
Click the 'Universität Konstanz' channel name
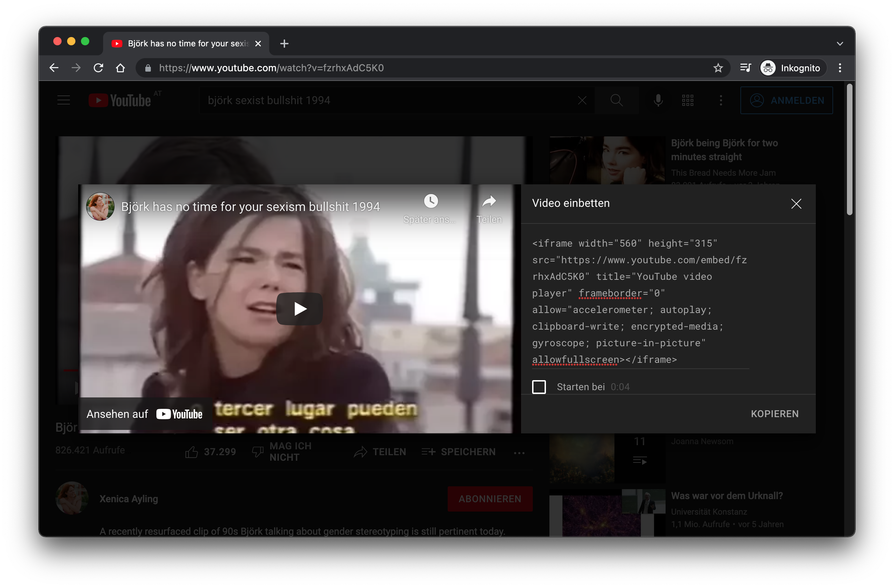[x=709, y=512]
